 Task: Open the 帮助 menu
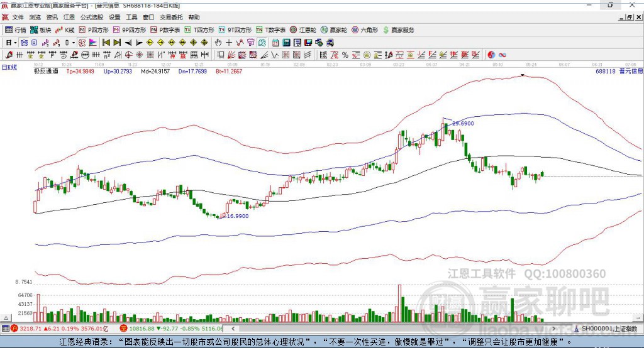point(194,17)
